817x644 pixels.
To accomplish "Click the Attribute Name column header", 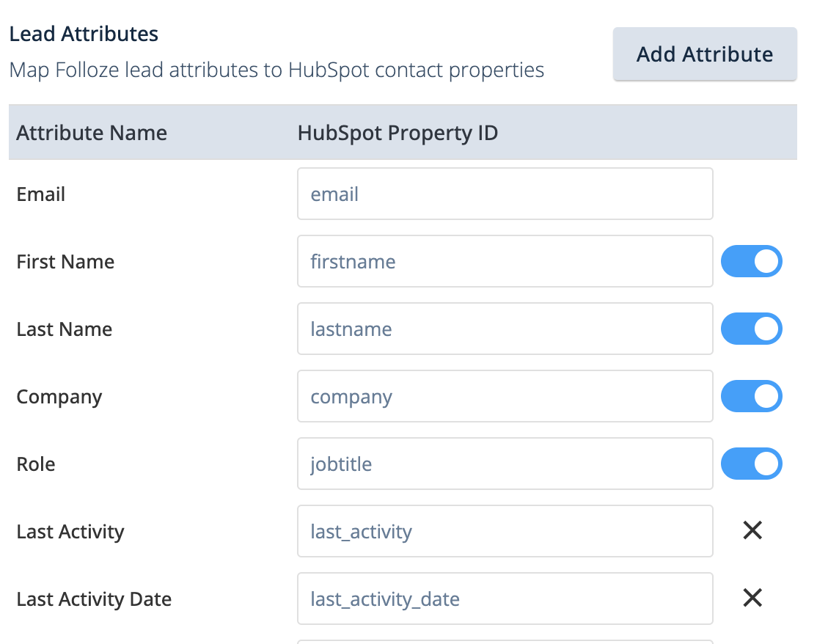I will click(x=92, y=133).
